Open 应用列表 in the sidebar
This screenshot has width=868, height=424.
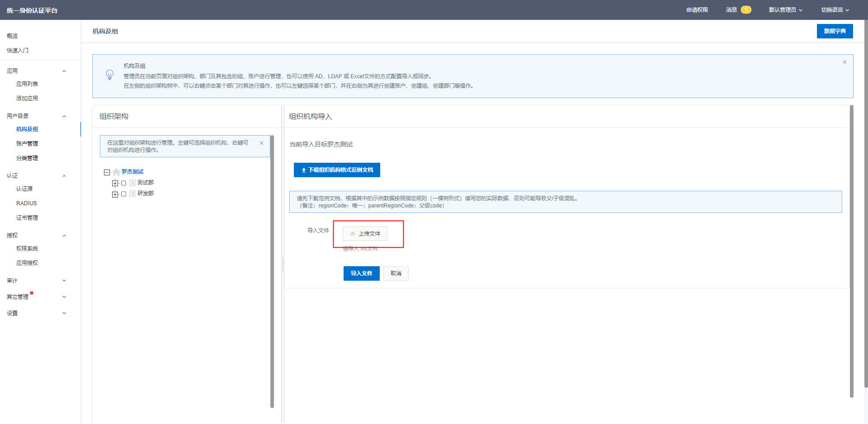pos(27,84)
